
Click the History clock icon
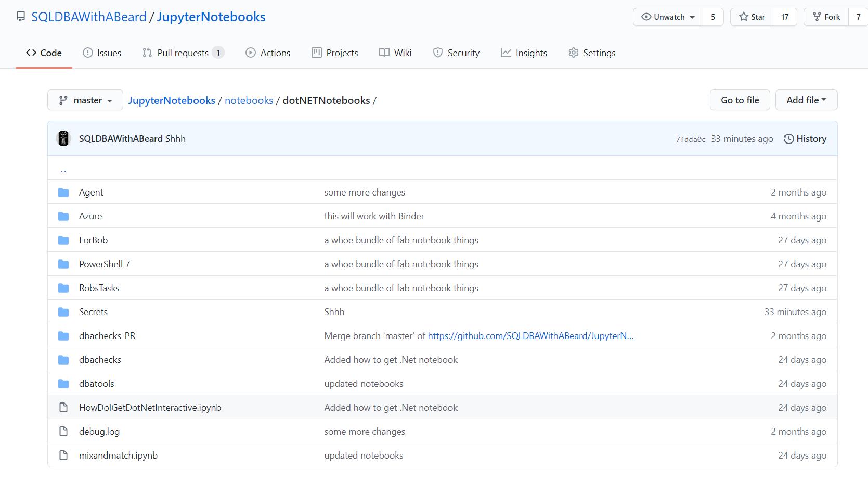tap(788, 139)
